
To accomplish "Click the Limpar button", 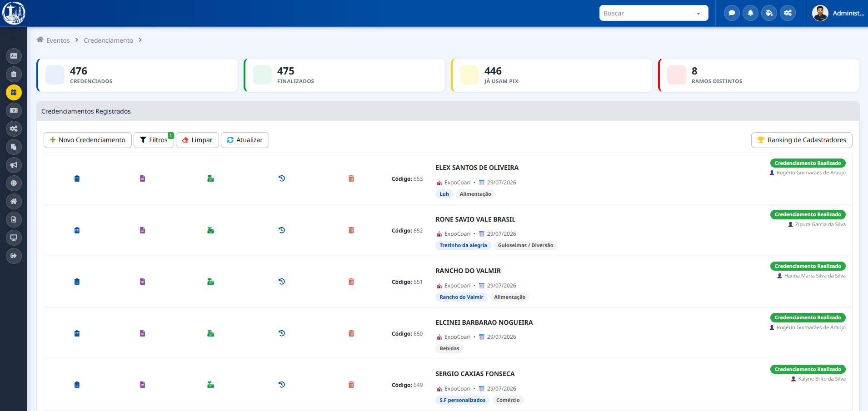I will coord(197,140).
